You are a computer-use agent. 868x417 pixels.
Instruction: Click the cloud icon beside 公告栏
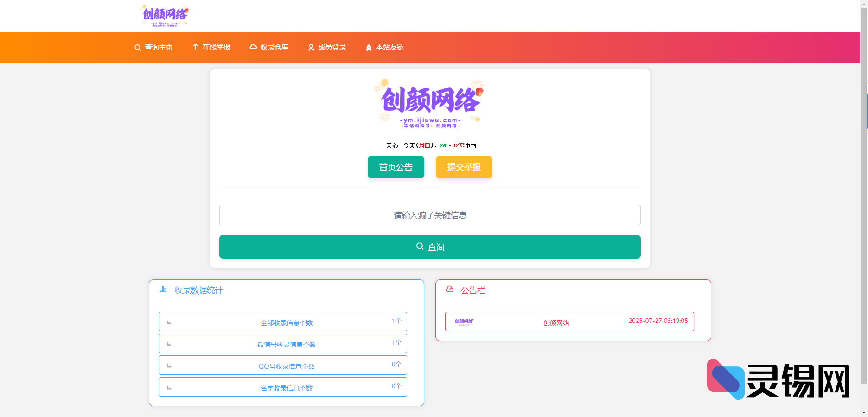tap(449, 290)
